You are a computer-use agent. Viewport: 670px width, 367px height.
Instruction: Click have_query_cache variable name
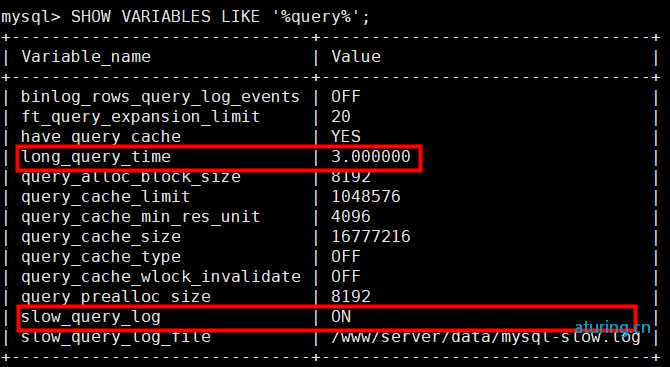(101, 137)
